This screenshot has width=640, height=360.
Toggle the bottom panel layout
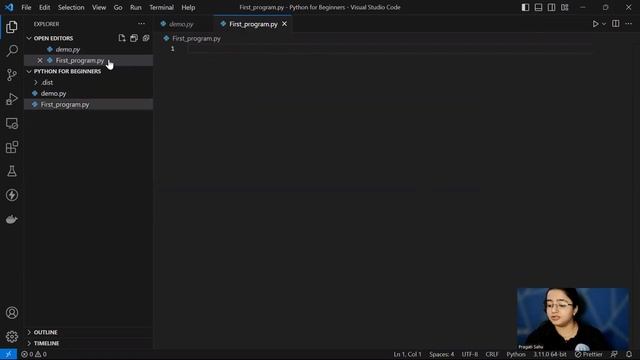click(538, 7)
